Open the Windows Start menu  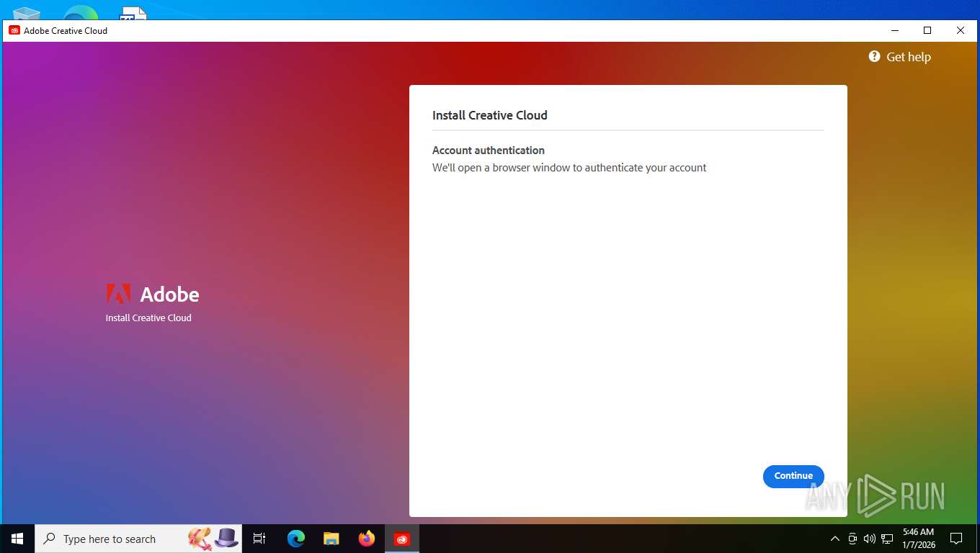17,539
